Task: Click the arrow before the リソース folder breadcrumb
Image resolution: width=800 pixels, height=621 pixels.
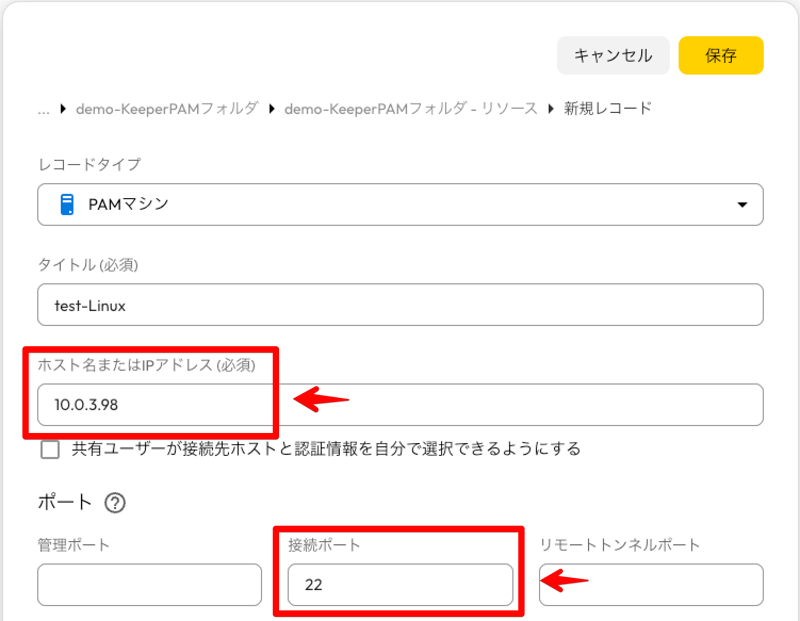Action: [x=271, y=108]
